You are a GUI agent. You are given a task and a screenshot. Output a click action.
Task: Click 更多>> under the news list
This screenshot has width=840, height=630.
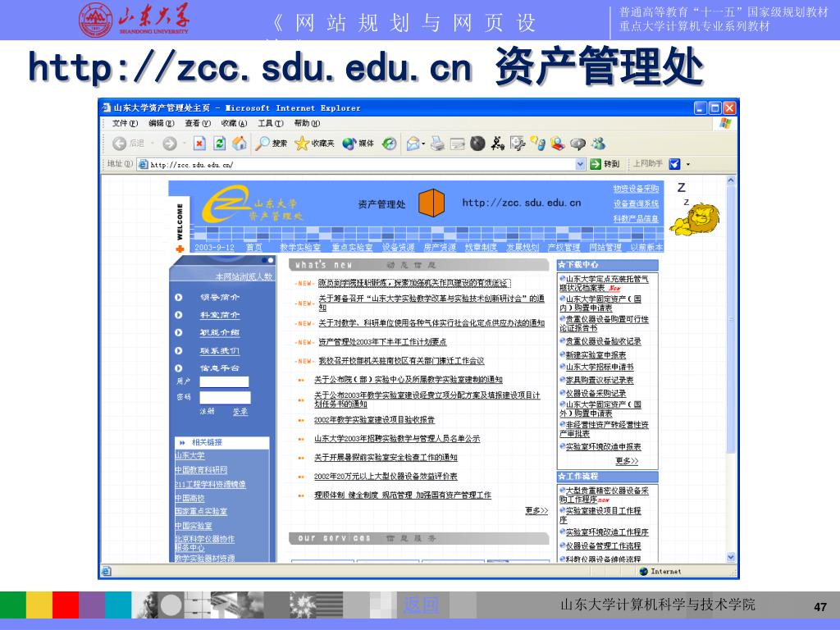(536, 510)
